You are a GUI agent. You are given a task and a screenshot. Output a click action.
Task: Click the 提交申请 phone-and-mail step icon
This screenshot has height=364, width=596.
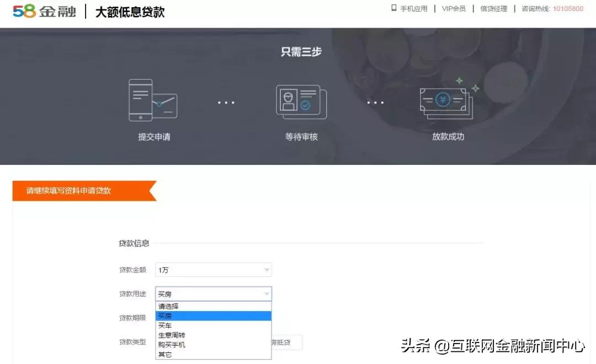153,101
